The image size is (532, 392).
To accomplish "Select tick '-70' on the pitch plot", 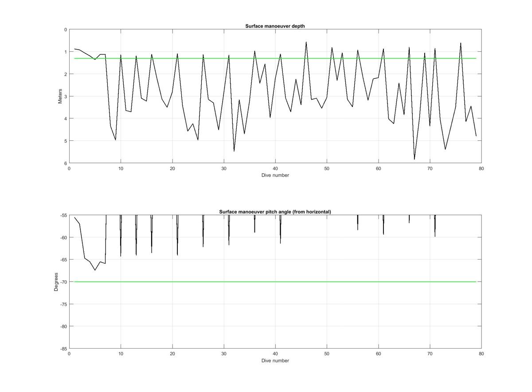I will point(63,282).
